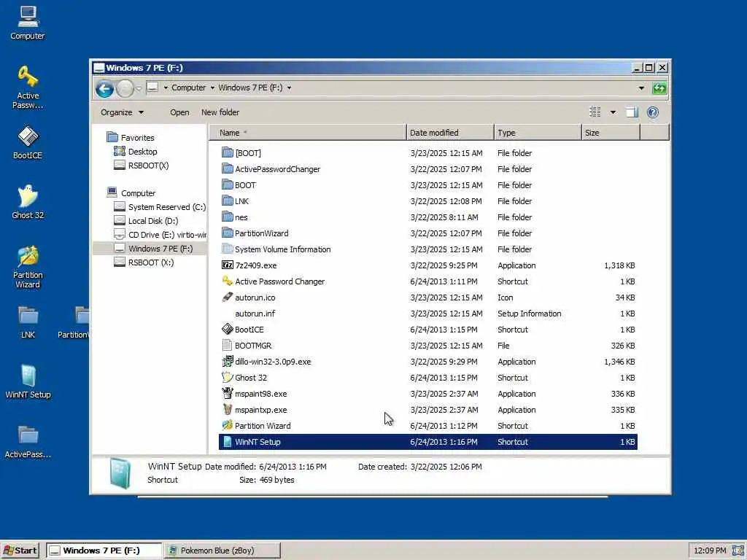Click the Open toolbar button
Viewport: 747px width, 560px height.
[x=179, y=112]
